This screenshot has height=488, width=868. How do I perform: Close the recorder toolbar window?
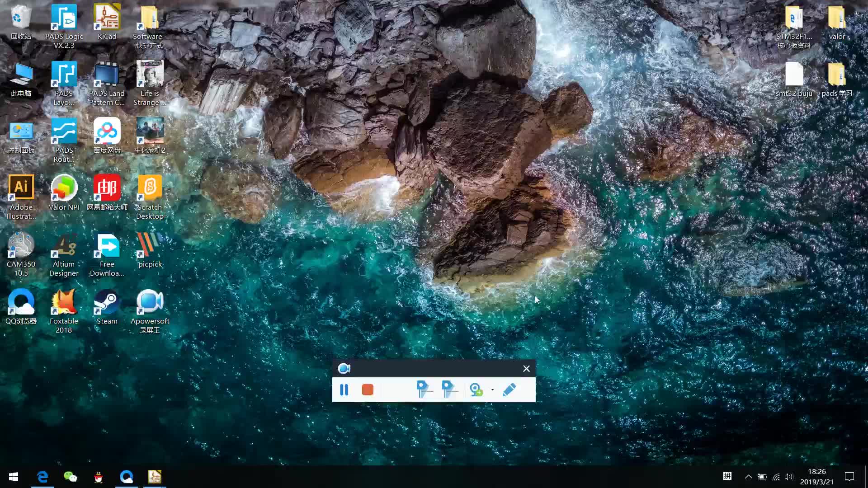(526, 369)
